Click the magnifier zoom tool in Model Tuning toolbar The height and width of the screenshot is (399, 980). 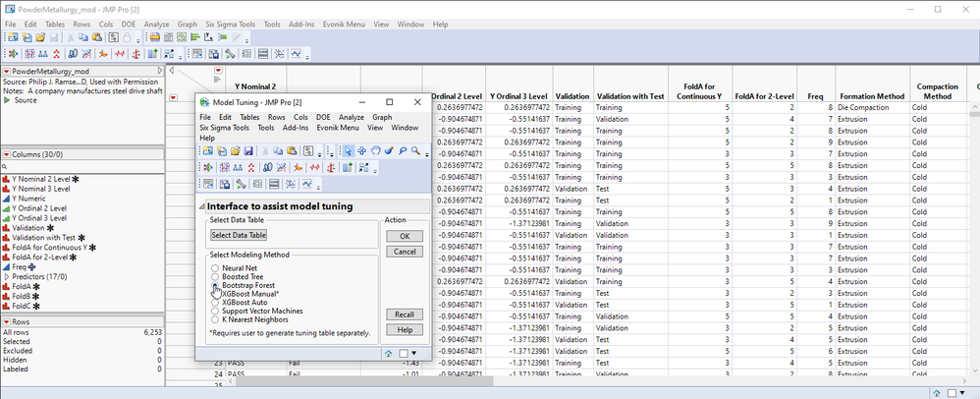click(x=416, y=151)
